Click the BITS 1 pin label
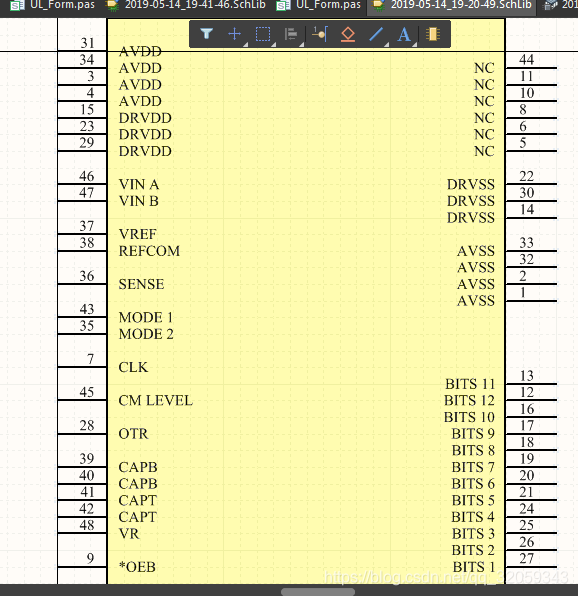This screenshot has height=596, width=578. tap(474, 567)
